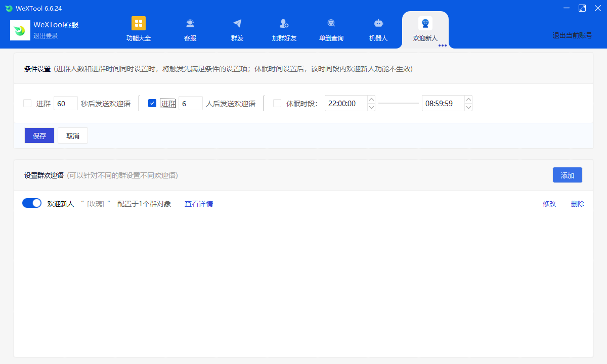Increase the sleep start time 22:00:00 using up arrow
Viewport: 607px width, 364px height.
(371, 100)
